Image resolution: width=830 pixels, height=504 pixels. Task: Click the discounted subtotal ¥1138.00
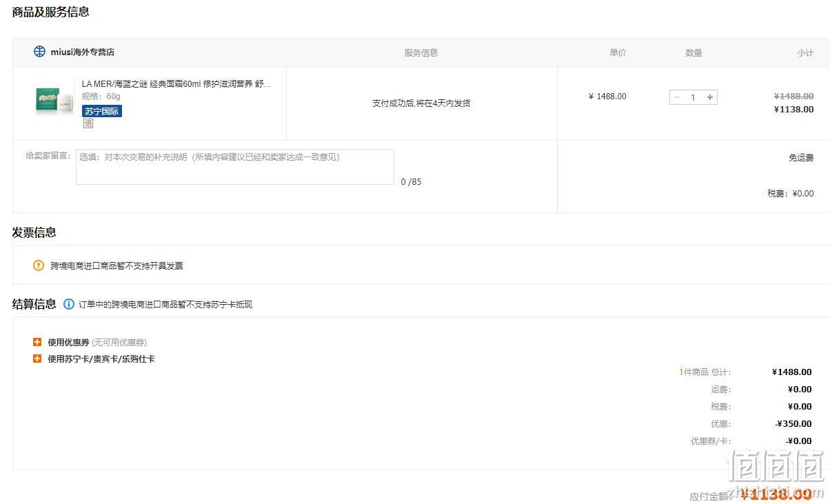tap(793, 109)
